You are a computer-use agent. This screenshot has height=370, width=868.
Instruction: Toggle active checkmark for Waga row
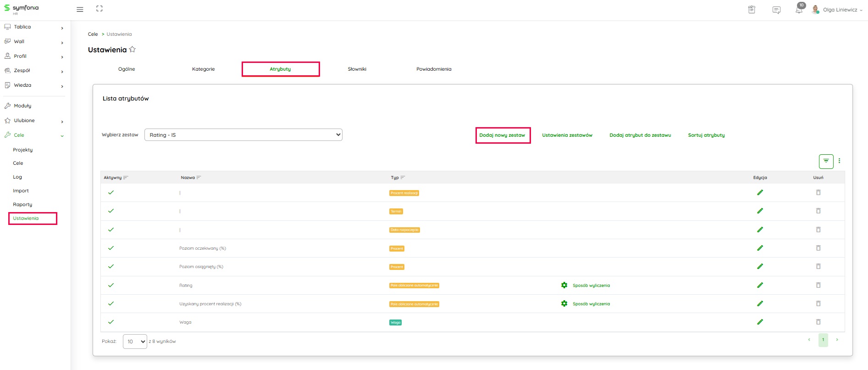pos(111,322)
